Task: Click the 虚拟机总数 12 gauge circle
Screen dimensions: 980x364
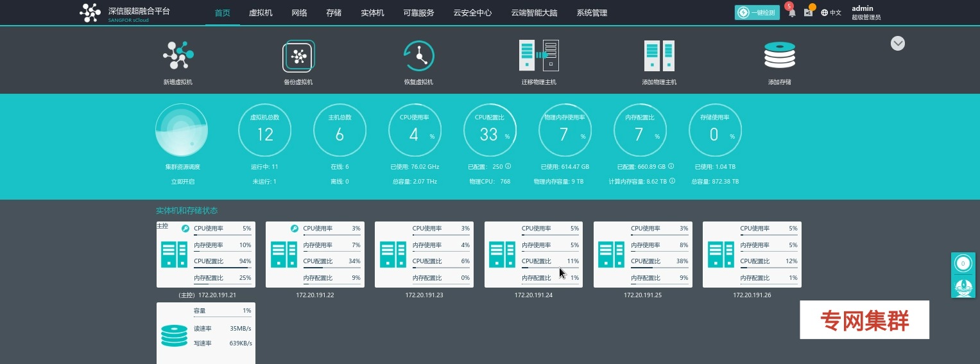Action: [x=265, y=130]
